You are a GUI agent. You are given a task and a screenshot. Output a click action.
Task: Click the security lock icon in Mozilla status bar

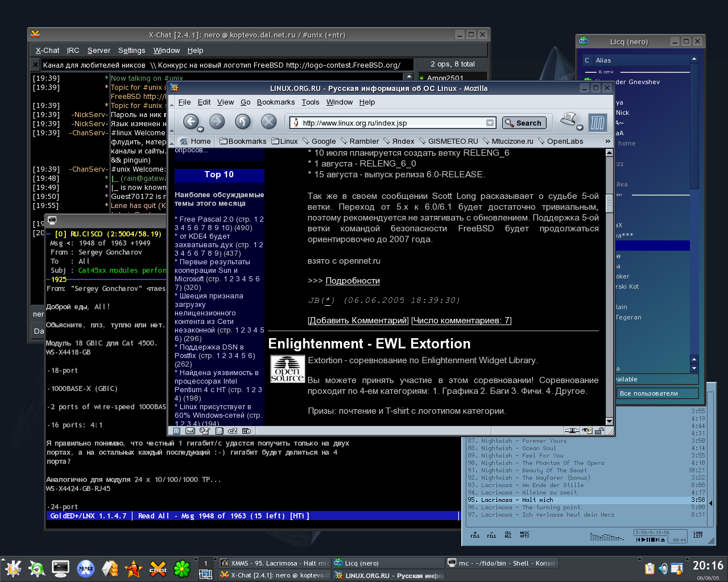coord(599,431)
